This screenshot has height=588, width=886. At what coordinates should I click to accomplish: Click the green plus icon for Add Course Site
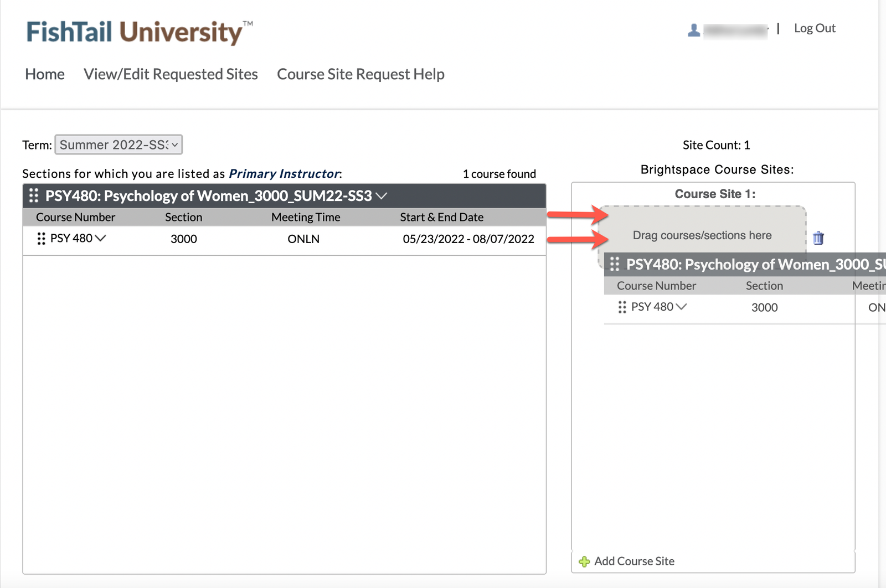tap(584, 561)
